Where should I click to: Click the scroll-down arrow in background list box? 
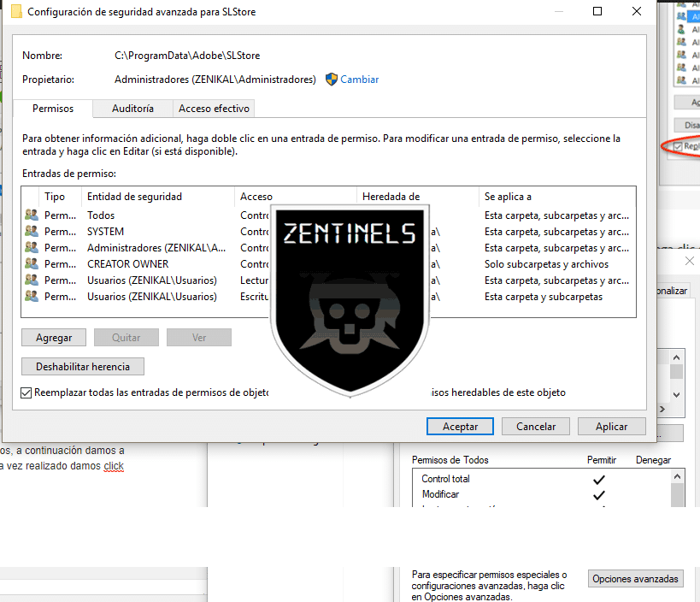coord(676,395)
